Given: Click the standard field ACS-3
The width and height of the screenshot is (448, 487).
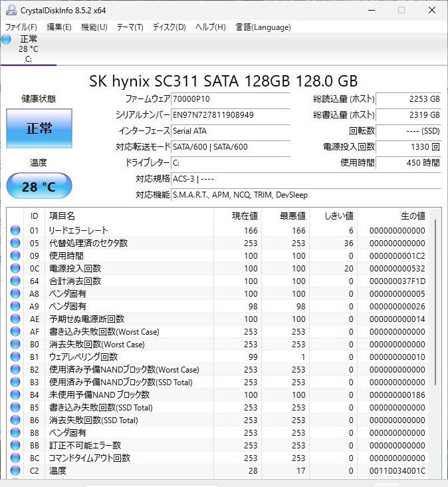Looking at the screenshot, I should (306, 179).
